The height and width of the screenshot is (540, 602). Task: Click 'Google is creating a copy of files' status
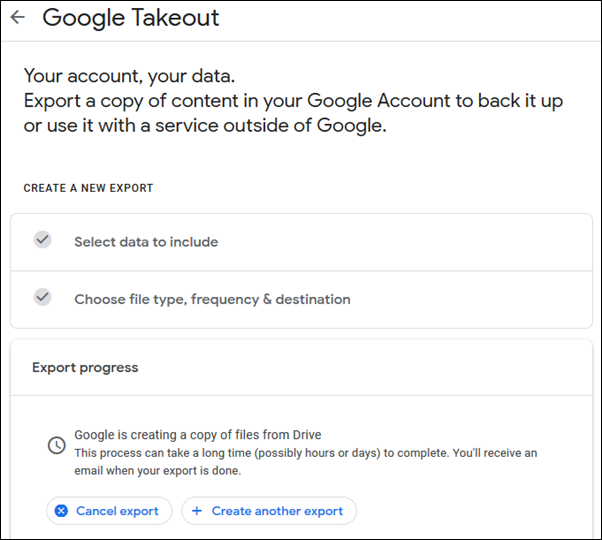pyautogui.click(x=198, y=435)
